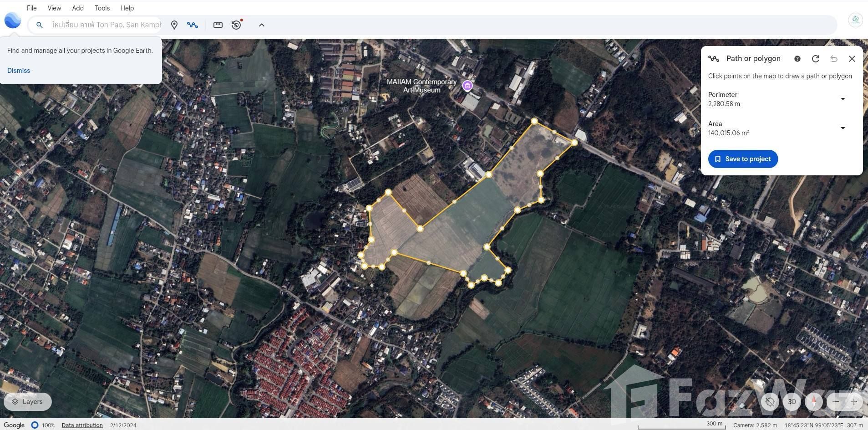This screenshot has height=430, width=868.
Task: Open the Tools menu
Action: [102, 8]
